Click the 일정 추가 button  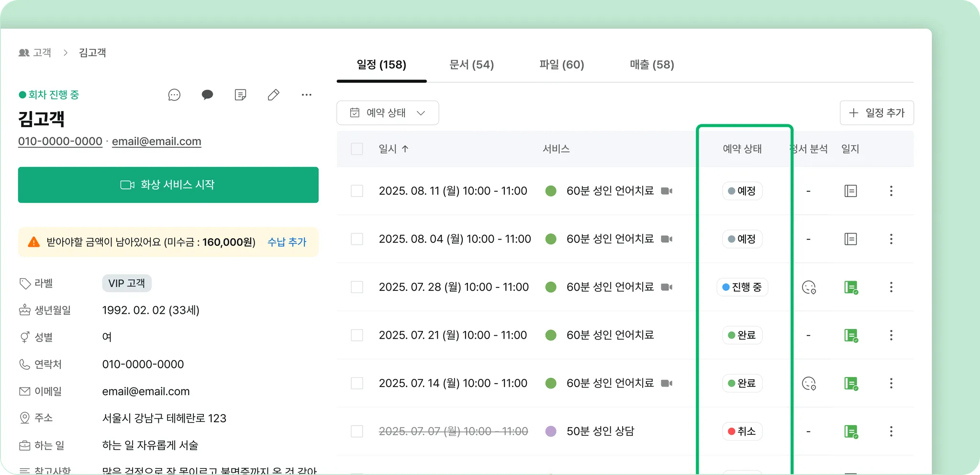point(877,113)
